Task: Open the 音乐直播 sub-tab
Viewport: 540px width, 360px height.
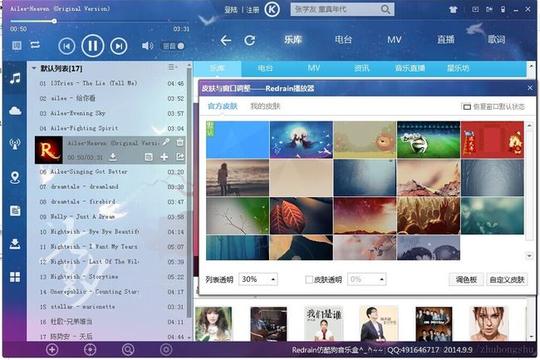Action: coord(410,68)
